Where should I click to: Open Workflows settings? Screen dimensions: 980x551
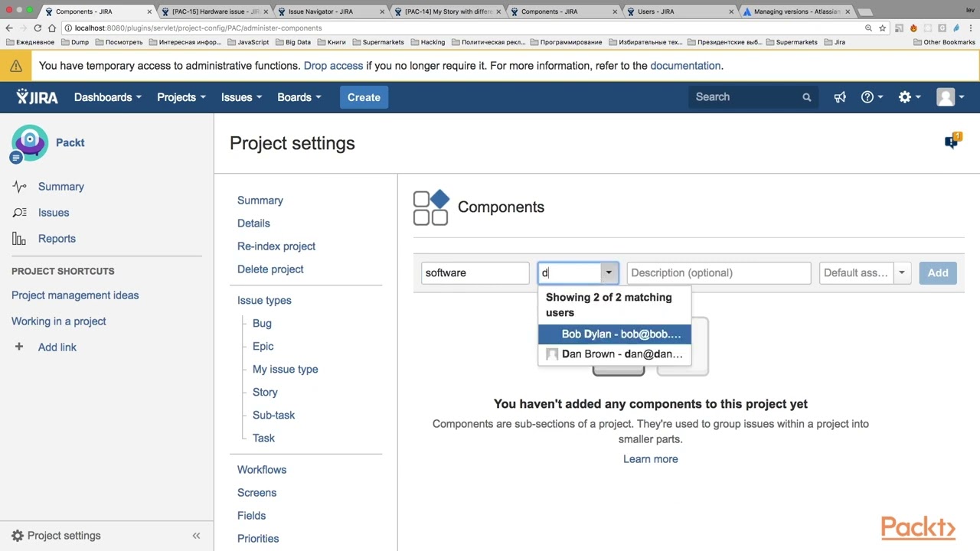pyautogui.click(x=262, y=470)
